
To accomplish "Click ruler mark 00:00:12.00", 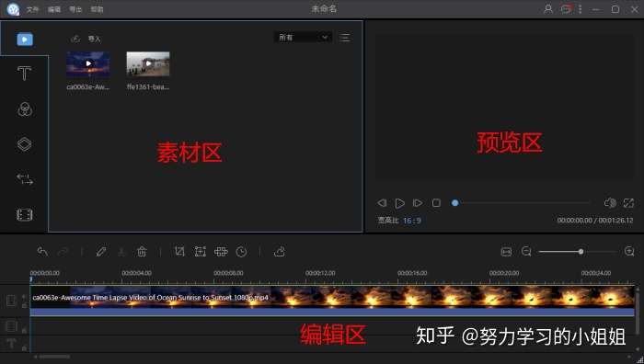I will [320, 273].
